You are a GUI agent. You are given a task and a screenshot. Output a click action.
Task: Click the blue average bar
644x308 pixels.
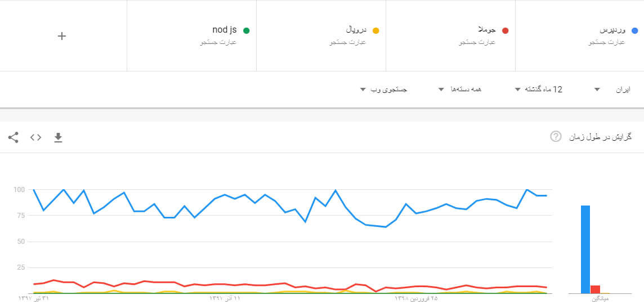585,249
